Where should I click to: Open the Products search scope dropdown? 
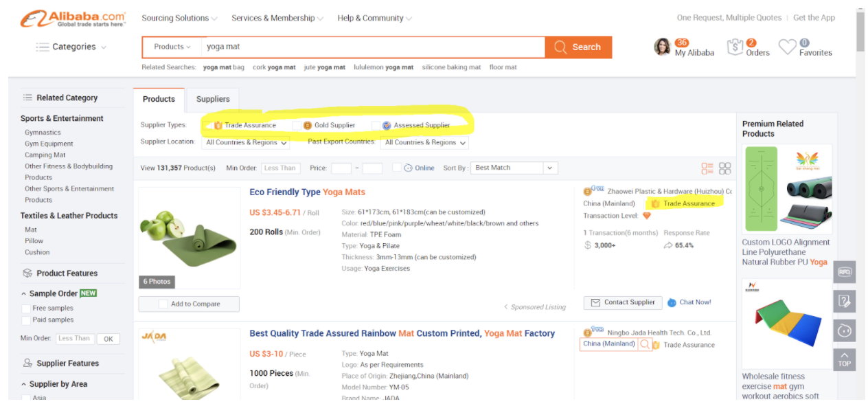click(172, 47)
